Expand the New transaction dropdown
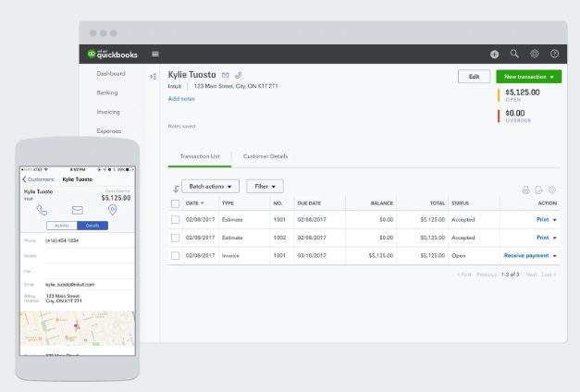This screenshot has height=392, width=580. click(552, 77)
